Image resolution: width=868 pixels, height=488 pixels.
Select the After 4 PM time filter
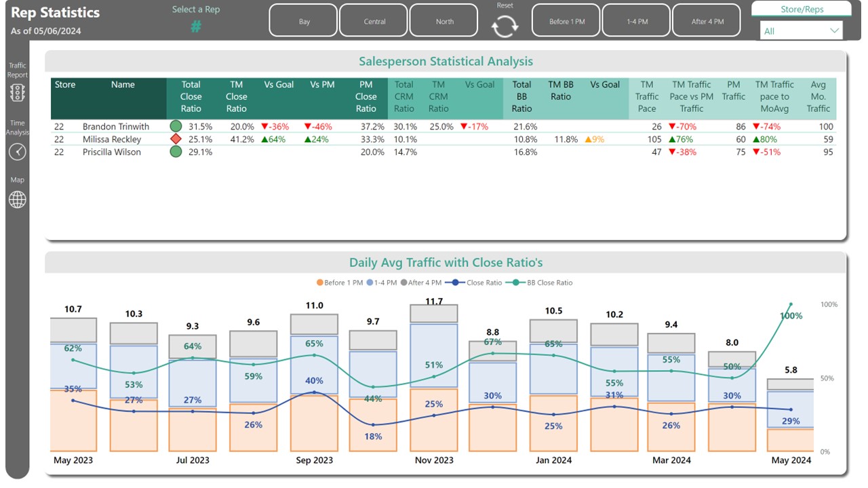click(x=707, y=22)
